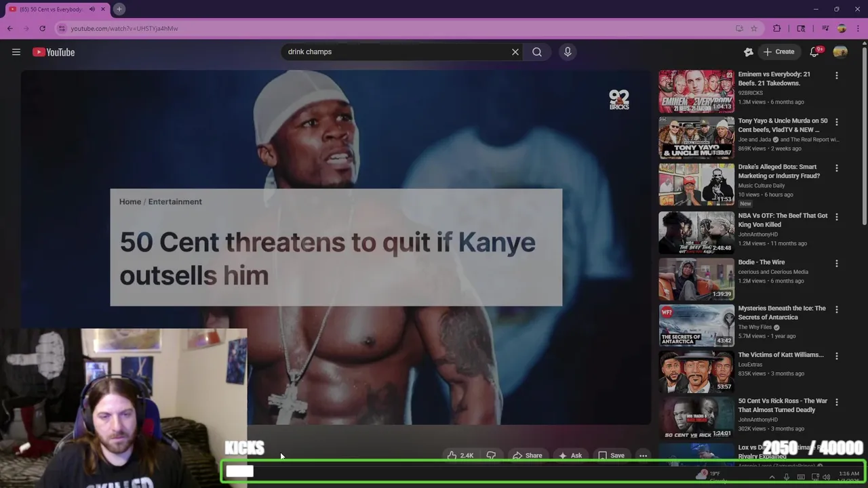
Task: Click the Create button
Action: tap(778, 52)
